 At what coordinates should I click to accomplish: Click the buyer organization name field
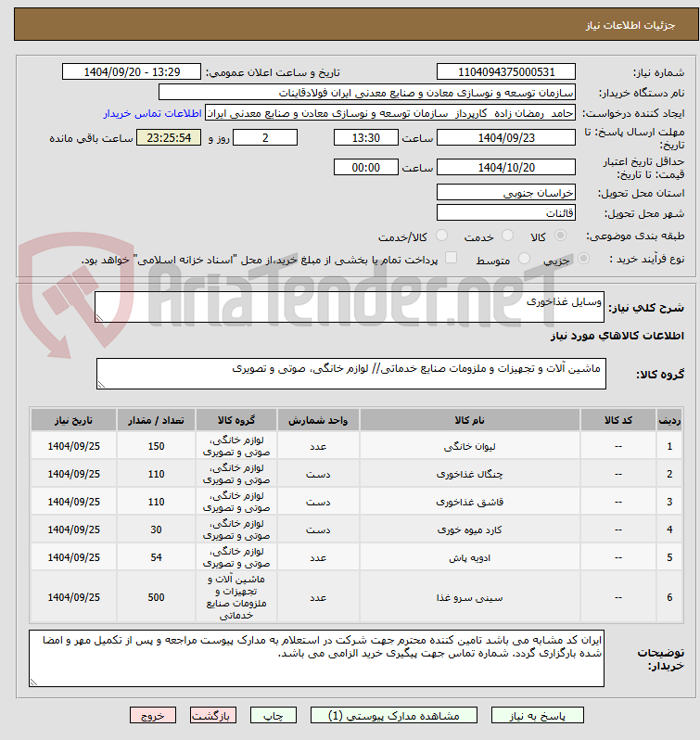tap(367, 93)
